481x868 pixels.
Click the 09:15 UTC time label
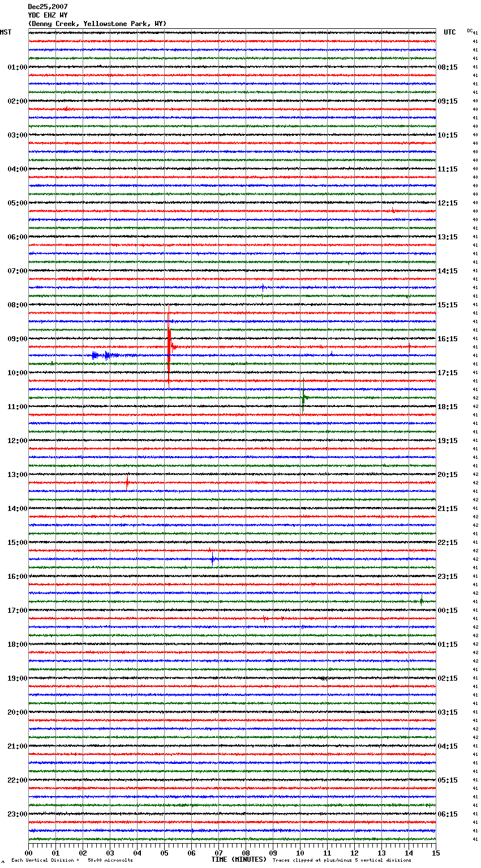pos(448,101)
